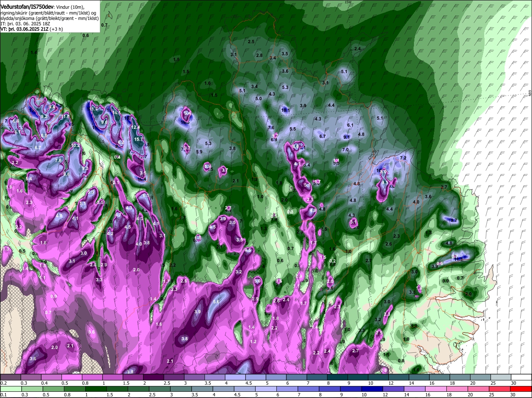Click the VT: þri. 03.06.2025 21Z (+3 h) line
This screenshot has height=398, width=532.
pyautogui.click(x=32, y=29)
